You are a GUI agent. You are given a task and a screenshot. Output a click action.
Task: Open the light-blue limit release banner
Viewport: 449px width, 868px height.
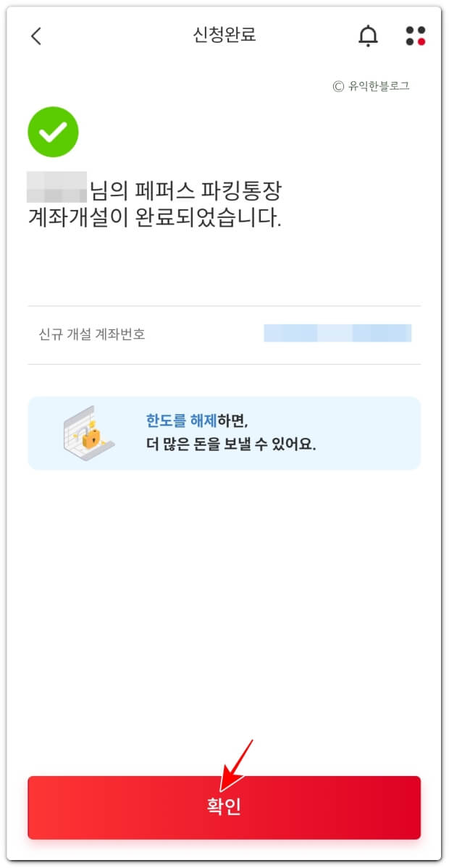[x=224, y=433]
